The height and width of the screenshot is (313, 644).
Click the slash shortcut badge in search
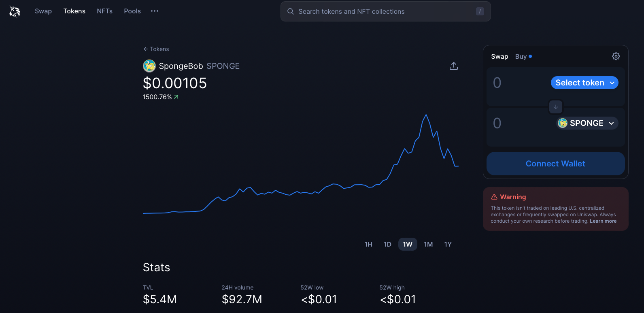coord(480,11)
